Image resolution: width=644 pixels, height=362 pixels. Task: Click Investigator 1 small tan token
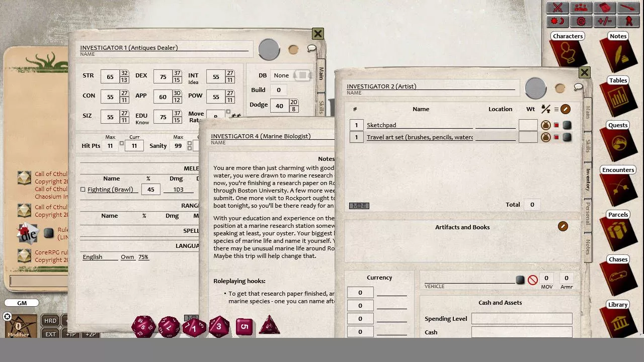click(x=293, y=49)
